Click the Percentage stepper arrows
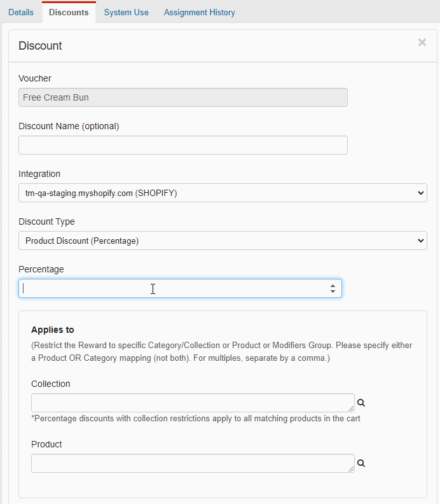 pos(333,288)
